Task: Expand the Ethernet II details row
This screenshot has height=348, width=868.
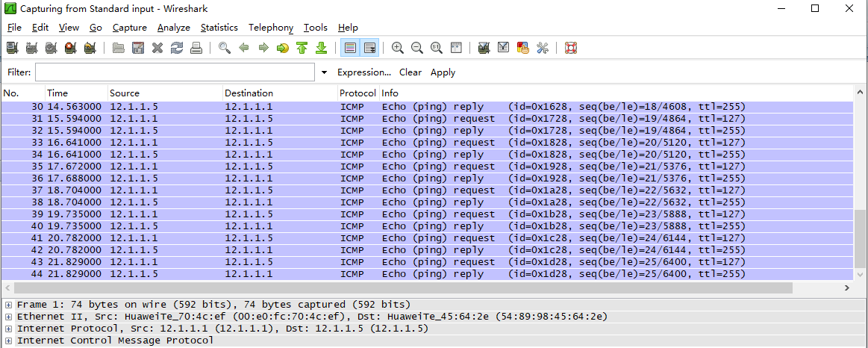Action: pyautogui.click(x=8, y=317)
